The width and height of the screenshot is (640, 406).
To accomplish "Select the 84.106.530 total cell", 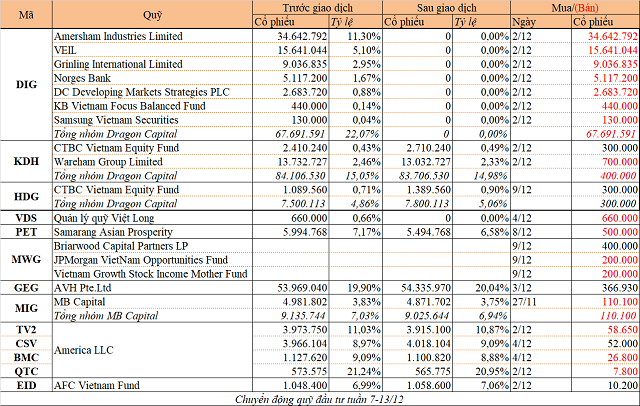I will (300, 176).
